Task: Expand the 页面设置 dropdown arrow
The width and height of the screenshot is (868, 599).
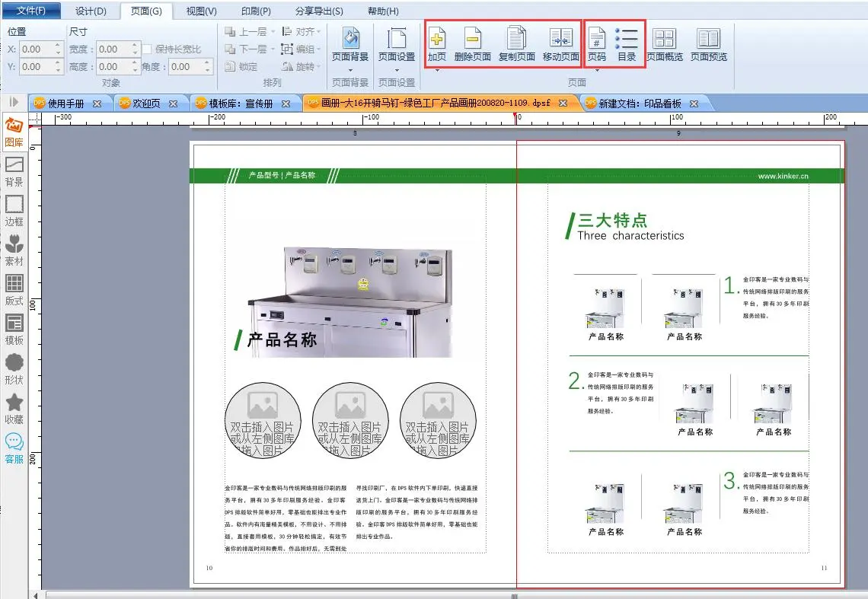Action: tap(396, 70)
